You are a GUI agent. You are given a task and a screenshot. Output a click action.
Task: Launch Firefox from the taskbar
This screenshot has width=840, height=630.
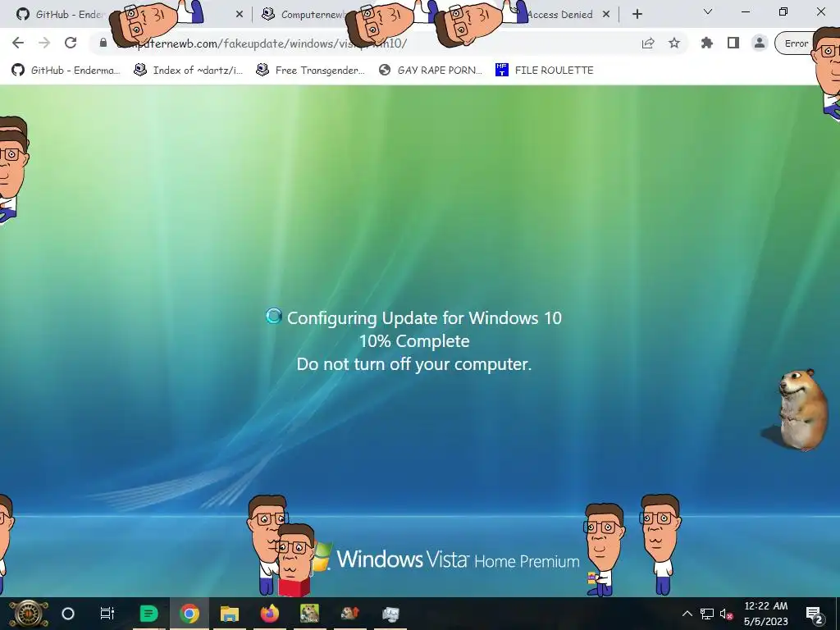point(269,614)
